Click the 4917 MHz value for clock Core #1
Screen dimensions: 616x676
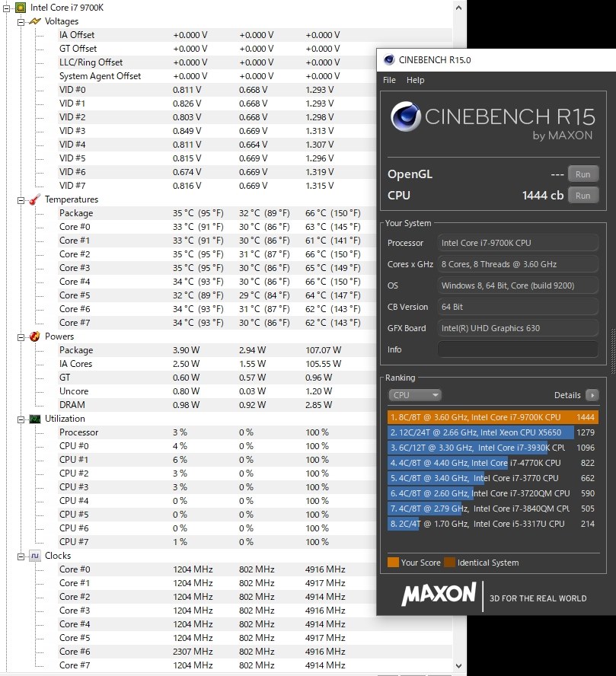pos(325,583)
